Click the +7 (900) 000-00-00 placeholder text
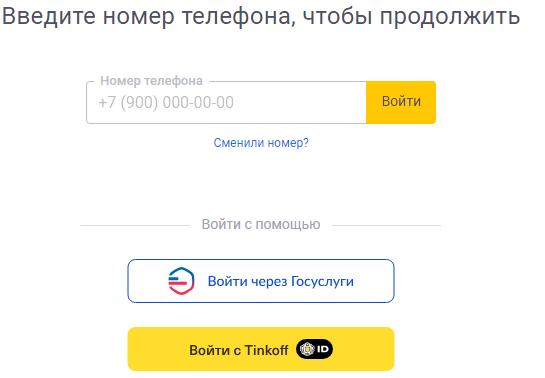 166,102
